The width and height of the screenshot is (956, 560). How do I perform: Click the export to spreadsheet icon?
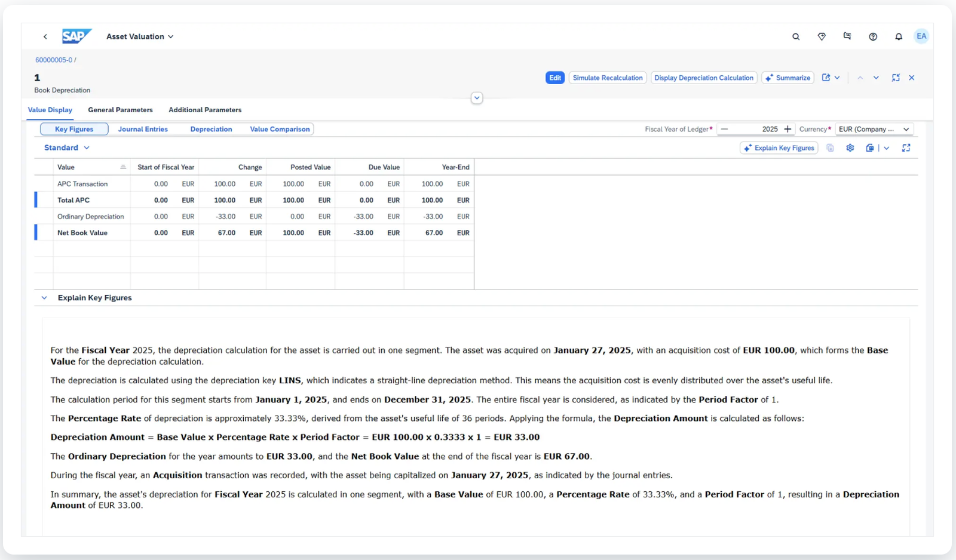point(870,148)
